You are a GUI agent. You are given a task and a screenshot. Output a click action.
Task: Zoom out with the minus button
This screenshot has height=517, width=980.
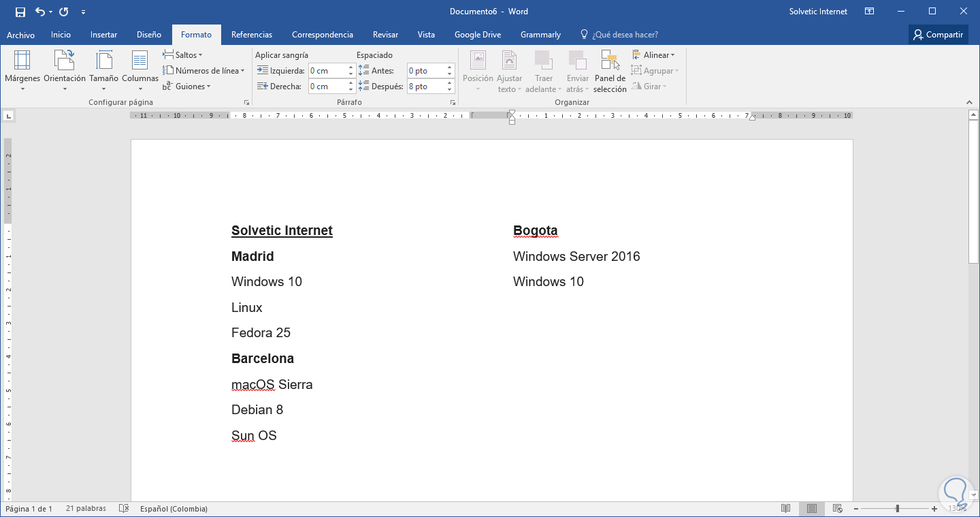(856, 509)
